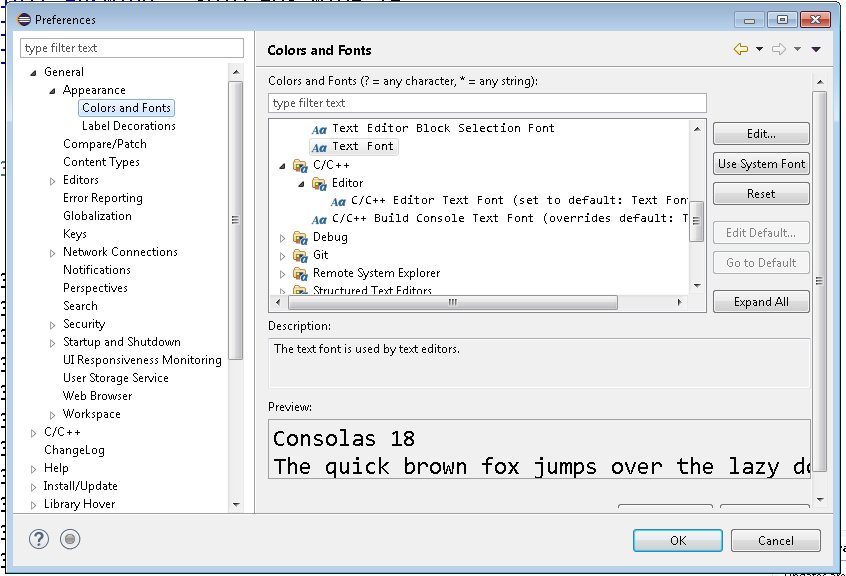Click the greyed Forward arrow icon
The image size is (846, 576).
[779, 49]
